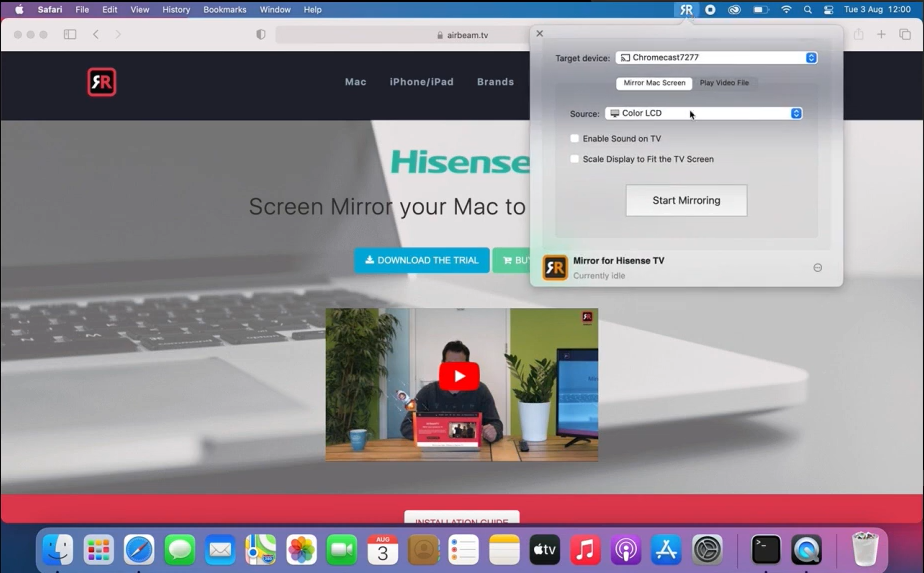Open Podcasts from the Dock
This screenshot has width=924, height=573.
(626, 550)
